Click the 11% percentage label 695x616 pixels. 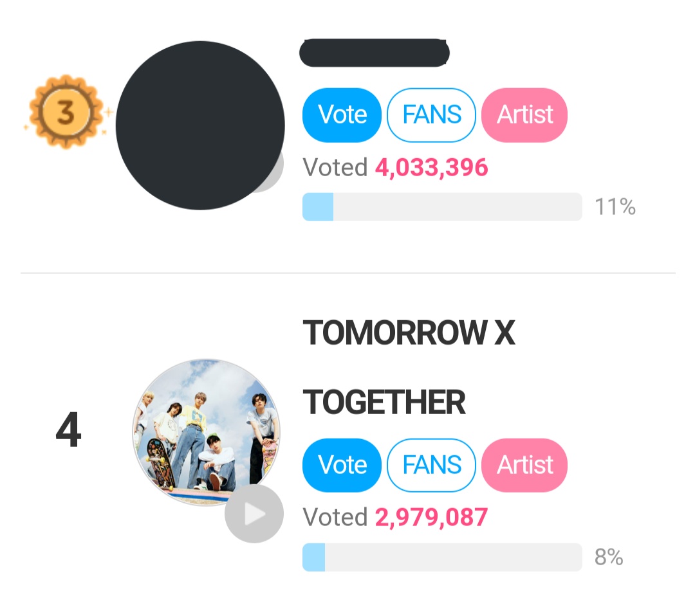(615, 207)
